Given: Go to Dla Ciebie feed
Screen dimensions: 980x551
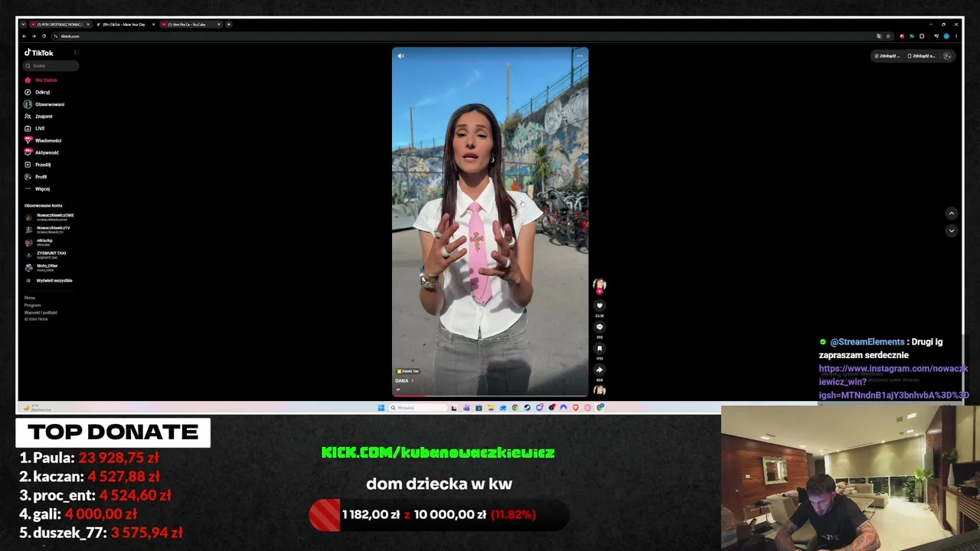Looking at the screenshot, I should pos(41,80).
